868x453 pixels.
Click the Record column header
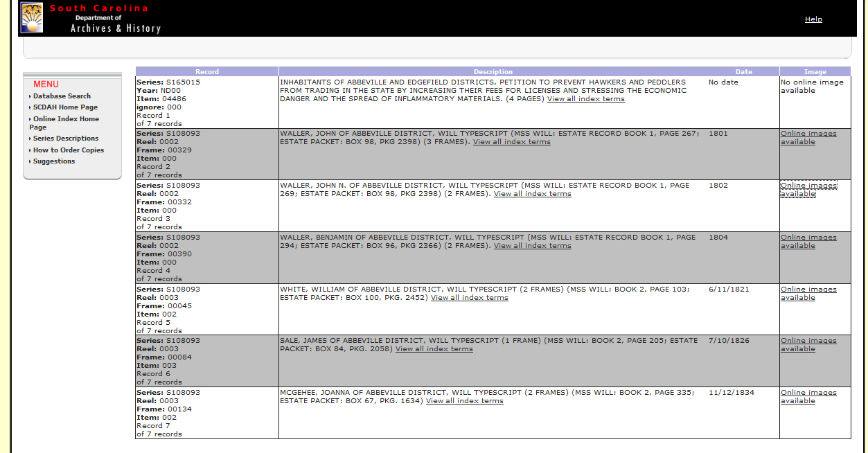pos(207,71)
